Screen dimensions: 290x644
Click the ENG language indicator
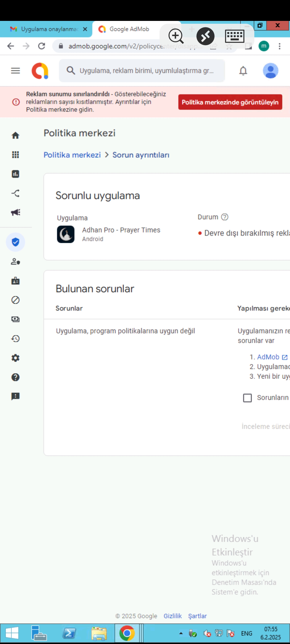[x=246, y=633]
